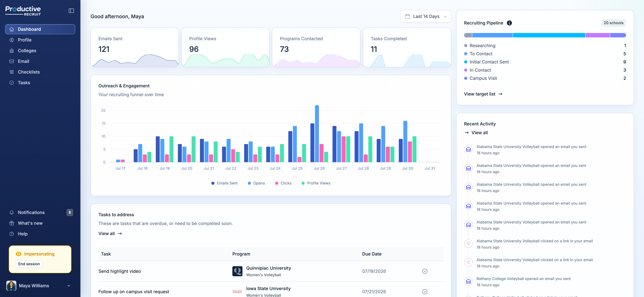Click the Program column header
This screenshot has width=644, height=297.
tap(241, 254)
